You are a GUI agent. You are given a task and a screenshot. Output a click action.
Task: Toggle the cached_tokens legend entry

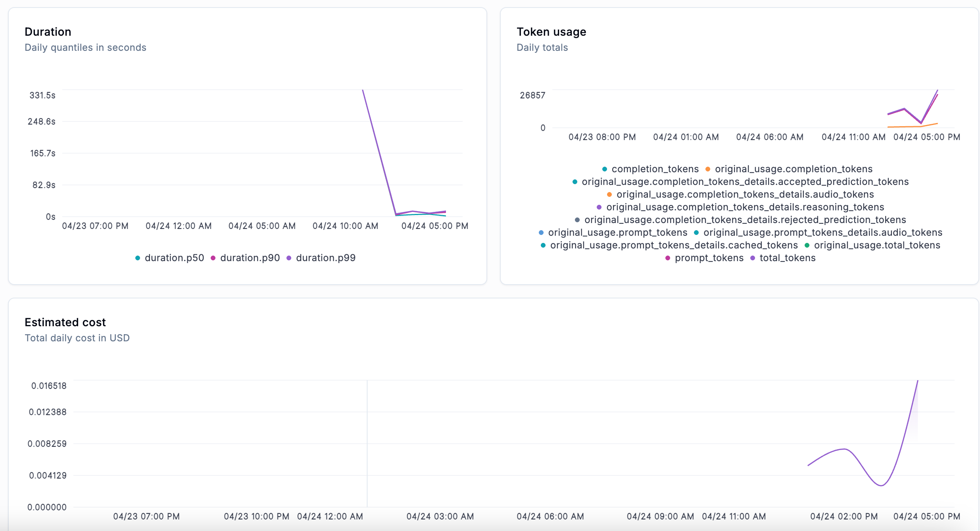coord(673,245)
